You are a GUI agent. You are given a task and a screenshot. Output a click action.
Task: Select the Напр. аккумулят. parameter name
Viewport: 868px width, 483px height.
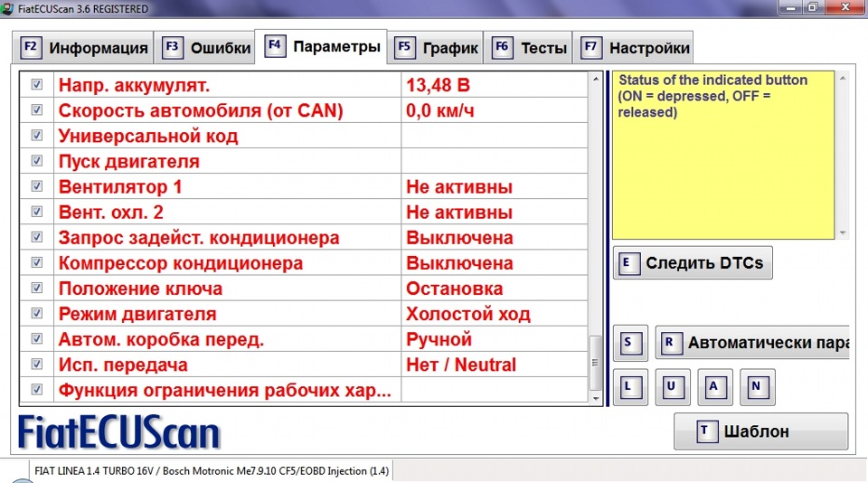[134, 85]
